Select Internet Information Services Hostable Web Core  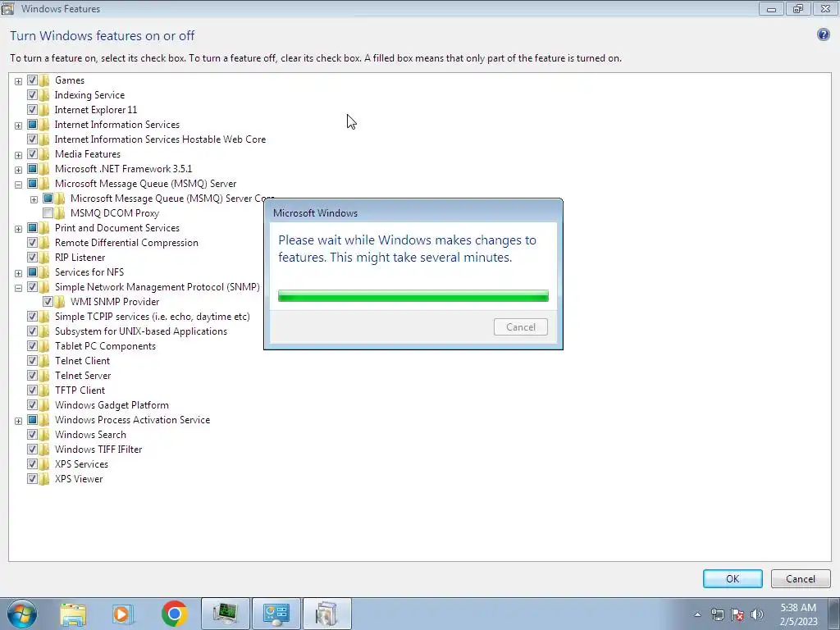(160, 139)
